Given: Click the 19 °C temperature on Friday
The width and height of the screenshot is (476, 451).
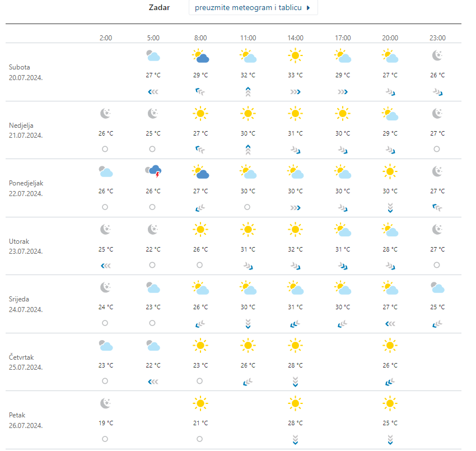Looking at the screenshot, I should [106, 423].
